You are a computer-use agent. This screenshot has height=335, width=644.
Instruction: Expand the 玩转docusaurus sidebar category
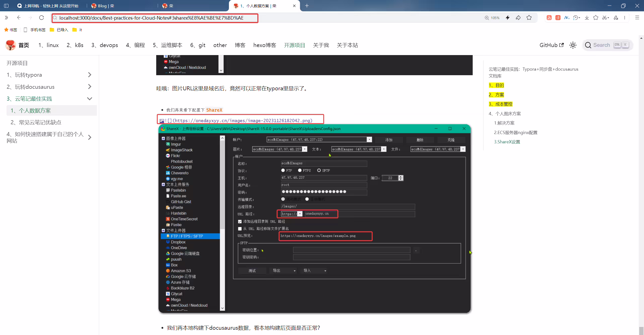[x=90, y=87]
